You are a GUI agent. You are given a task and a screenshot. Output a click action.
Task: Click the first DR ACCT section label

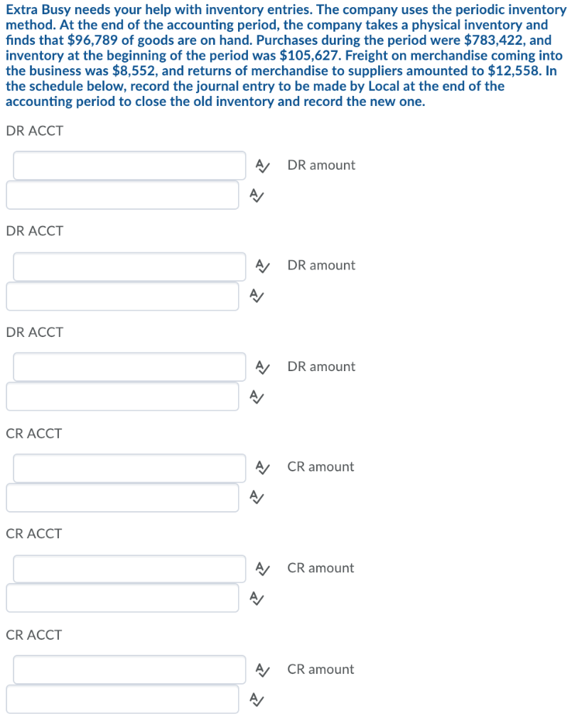pos(34,131)
